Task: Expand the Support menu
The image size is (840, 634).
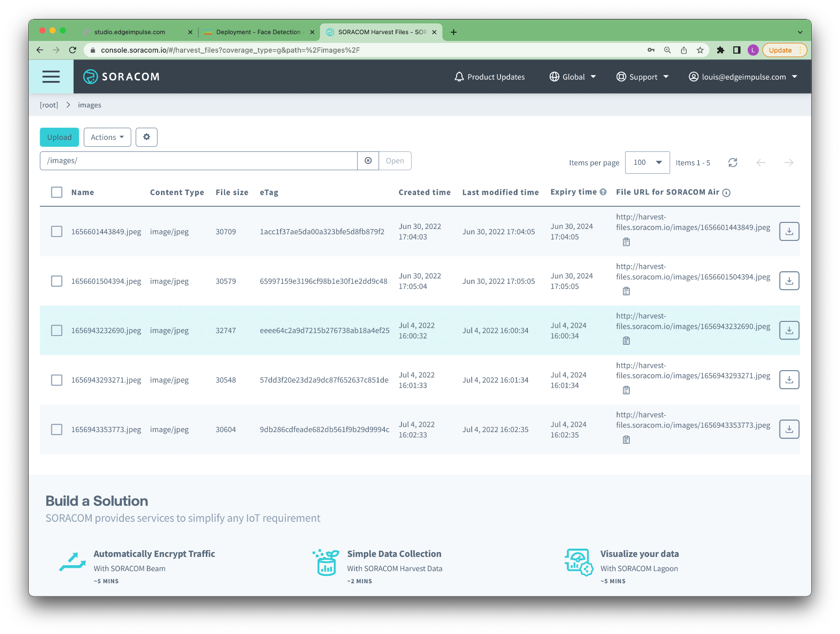Action: (642, 77)
